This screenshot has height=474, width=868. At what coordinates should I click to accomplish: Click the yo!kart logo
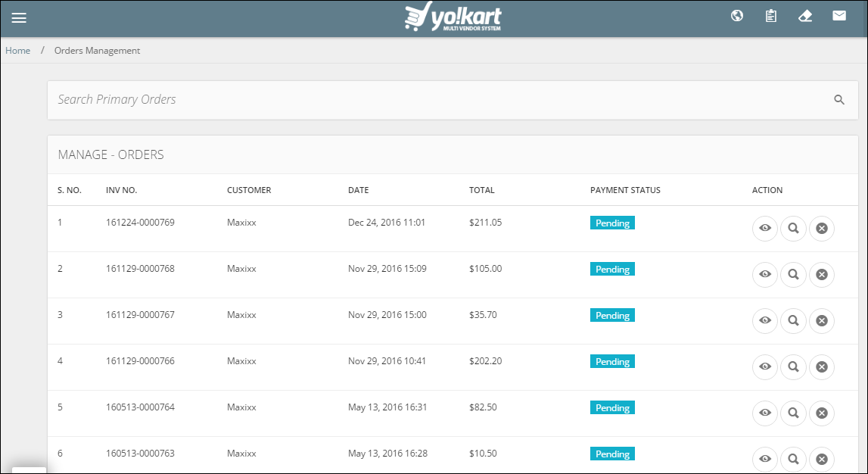coord(453,16)
